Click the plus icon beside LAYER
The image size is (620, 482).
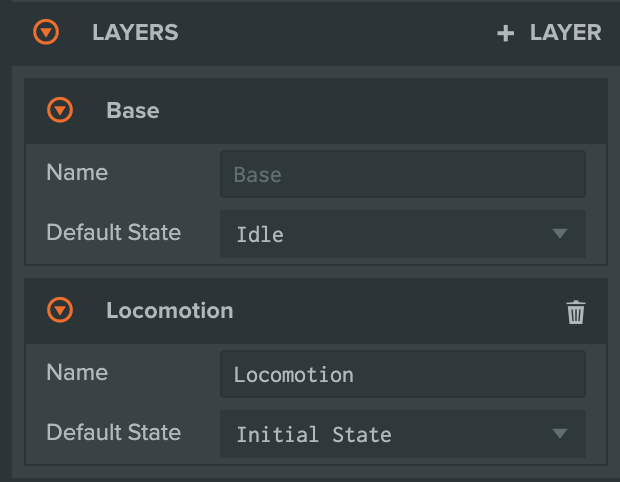point(505,33)
